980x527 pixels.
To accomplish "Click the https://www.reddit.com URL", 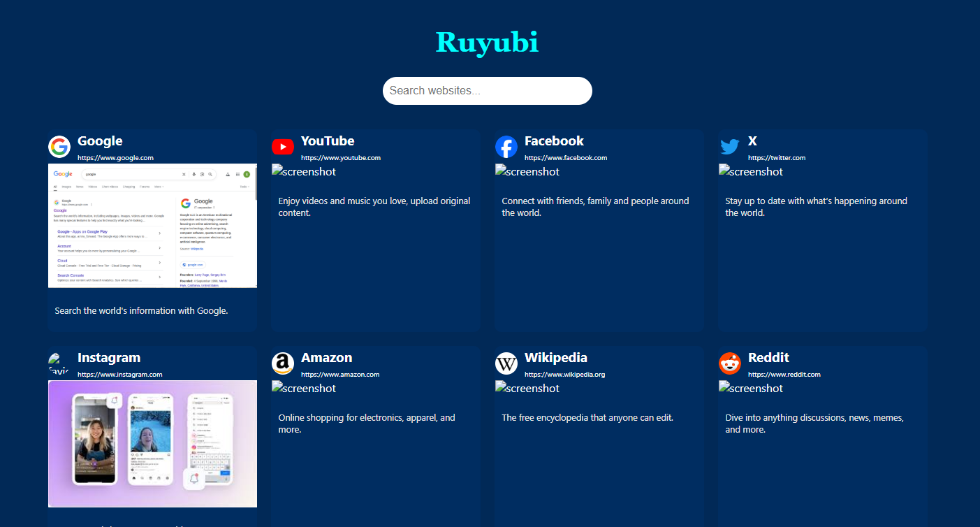I will (784, 375).
